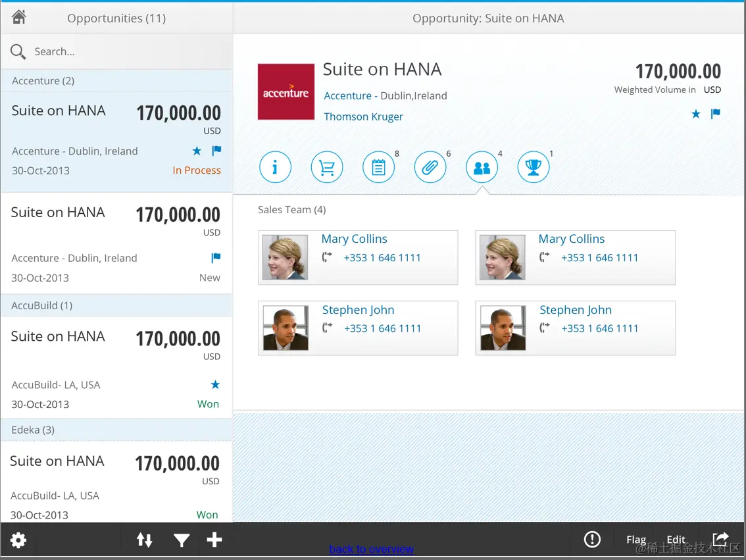The width and height of the screenshot is (746, 560).
Task: Click top-left Mary Collins photo
Action: click(285, 257)
